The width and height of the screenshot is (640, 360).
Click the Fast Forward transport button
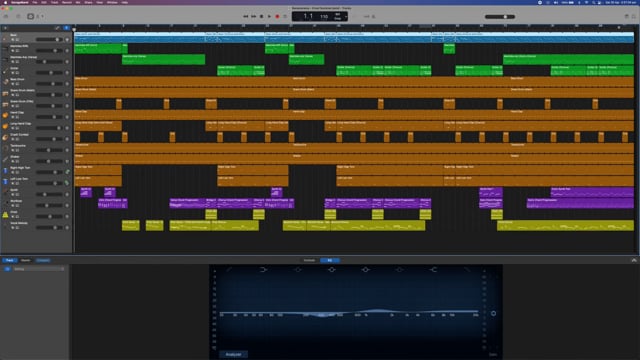pyautogui.click(x=253, y=17)
